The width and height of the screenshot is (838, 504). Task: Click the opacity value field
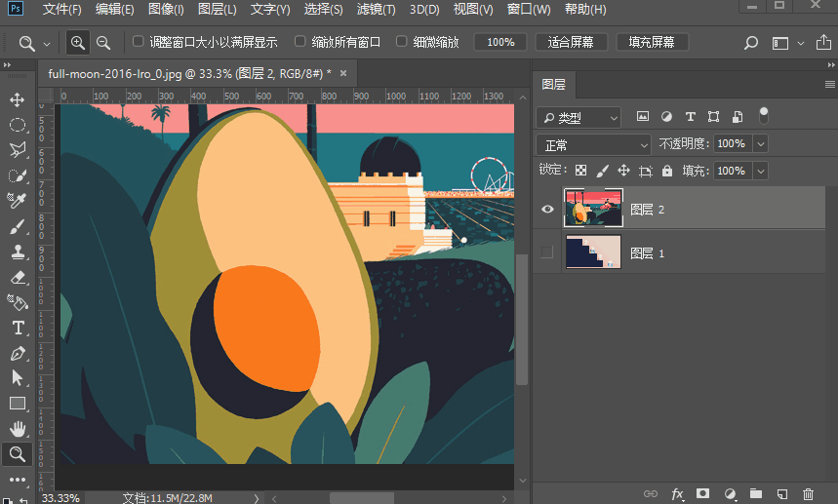point(731,143)
